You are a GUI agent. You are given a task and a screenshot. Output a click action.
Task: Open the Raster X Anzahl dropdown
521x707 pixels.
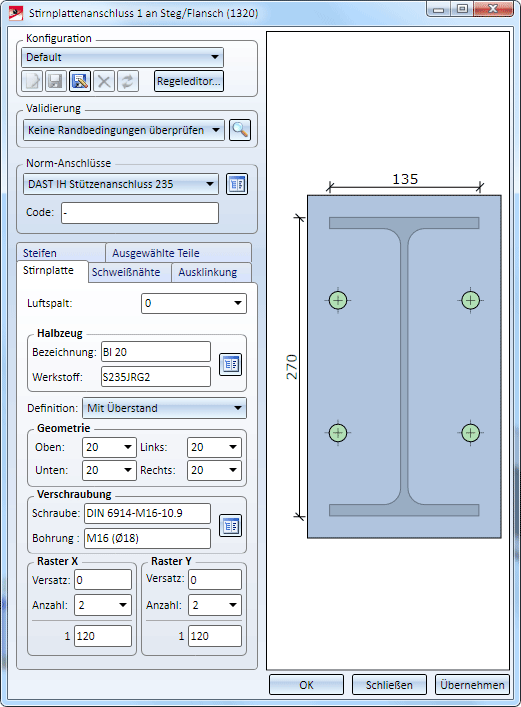(x=103, y=605)
